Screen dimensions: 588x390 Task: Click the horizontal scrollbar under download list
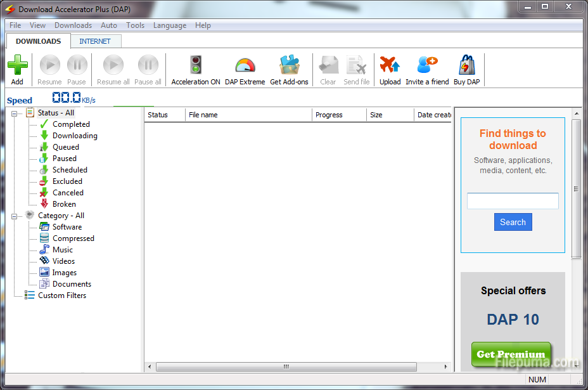pyautogui.click(x=286, y=367)
